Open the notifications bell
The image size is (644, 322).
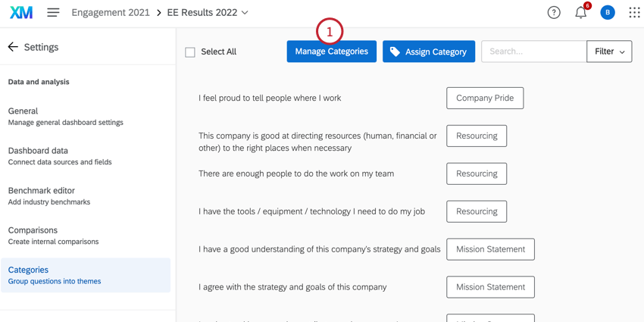click(580, 13)
